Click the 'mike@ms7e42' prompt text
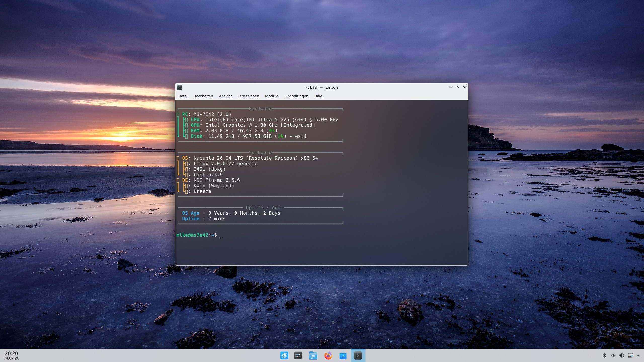The width and height of the screenshot is (644, 362). 192,235
